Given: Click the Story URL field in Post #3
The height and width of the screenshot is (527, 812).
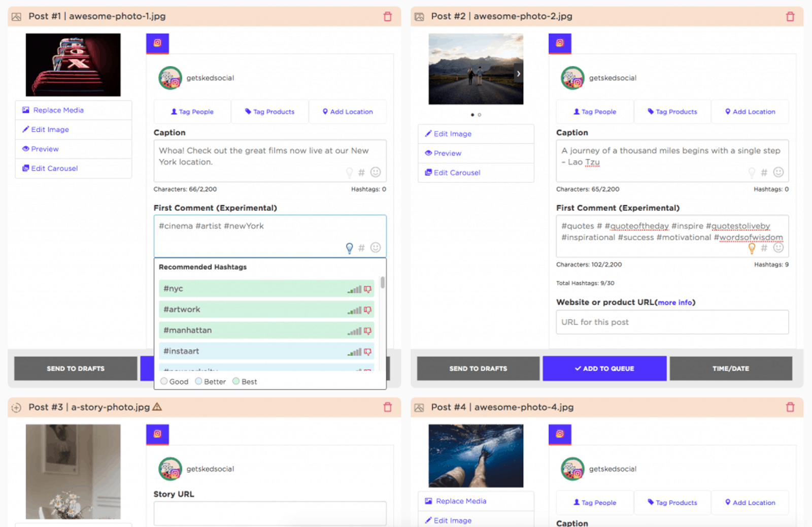Looking at the screenshot, I should coord(270,513).
